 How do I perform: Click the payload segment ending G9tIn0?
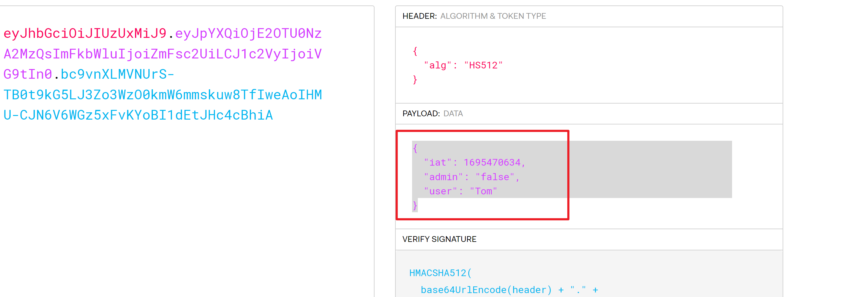pyautogui.click(x=28, y=74)
